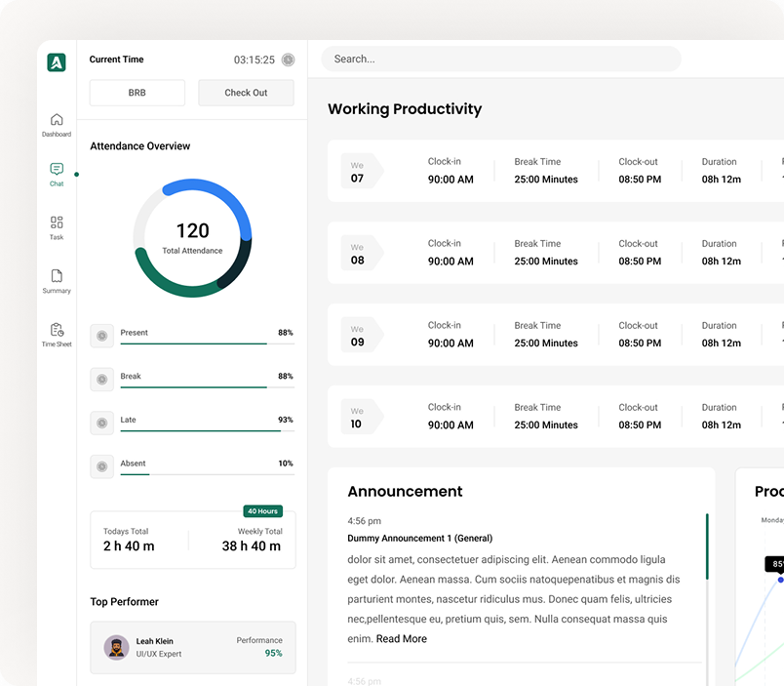This screenshot has width=784, height=686.
Task: Click the Absent row icon
Action: coord(102,466)
